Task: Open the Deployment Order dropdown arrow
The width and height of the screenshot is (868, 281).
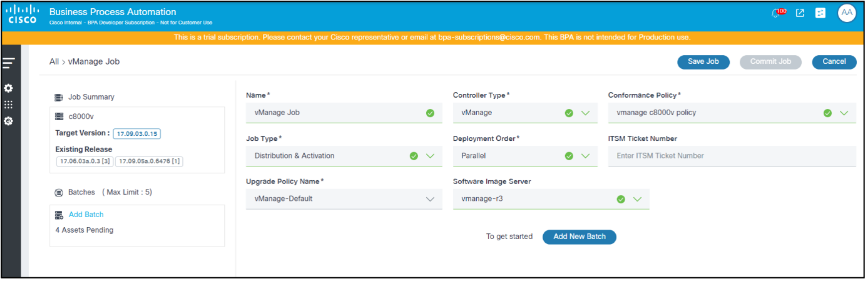Action: [586, 156]
